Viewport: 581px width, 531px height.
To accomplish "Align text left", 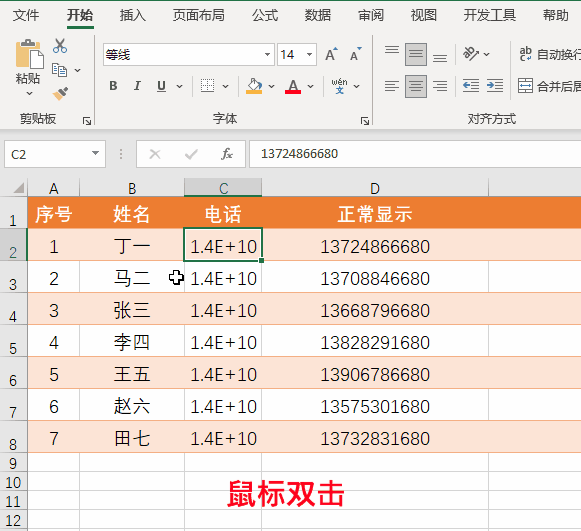I will 392,86.
